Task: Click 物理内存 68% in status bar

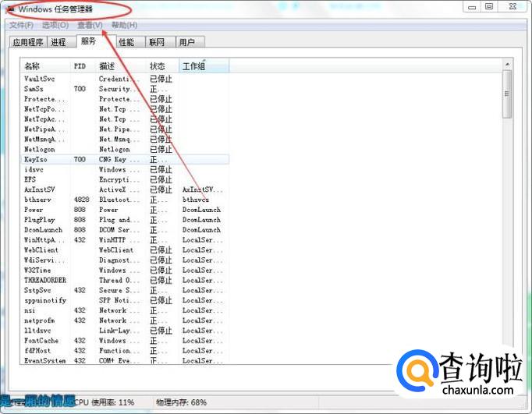Action: 181,402
